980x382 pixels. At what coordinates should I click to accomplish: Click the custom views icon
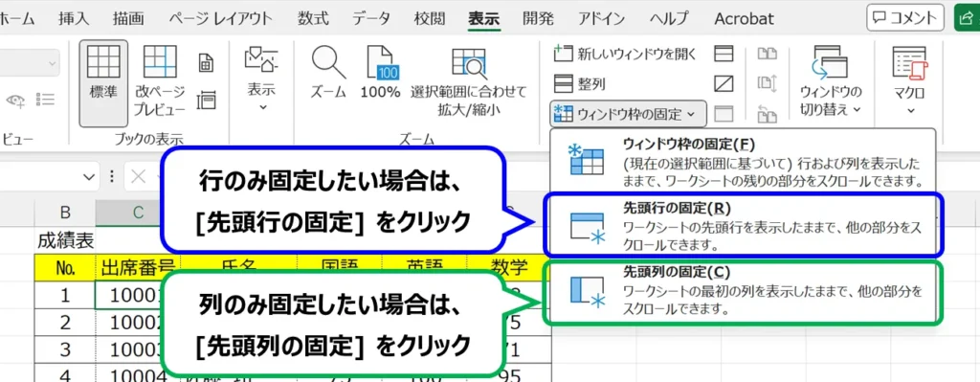pos(206,101)
